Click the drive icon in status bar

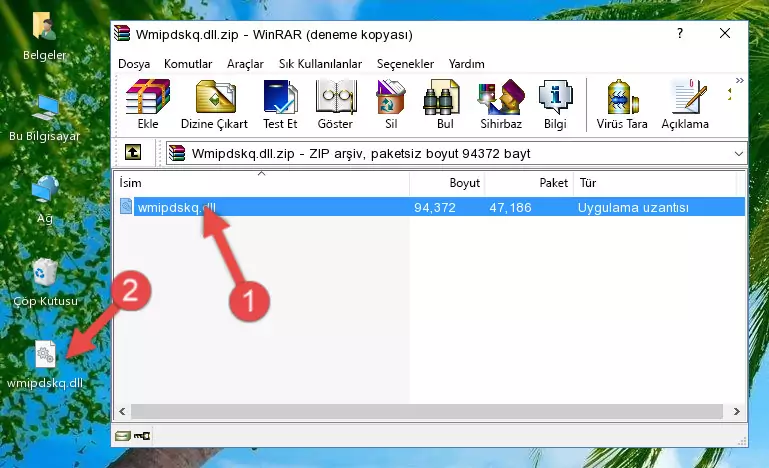(x=123, y=436)
